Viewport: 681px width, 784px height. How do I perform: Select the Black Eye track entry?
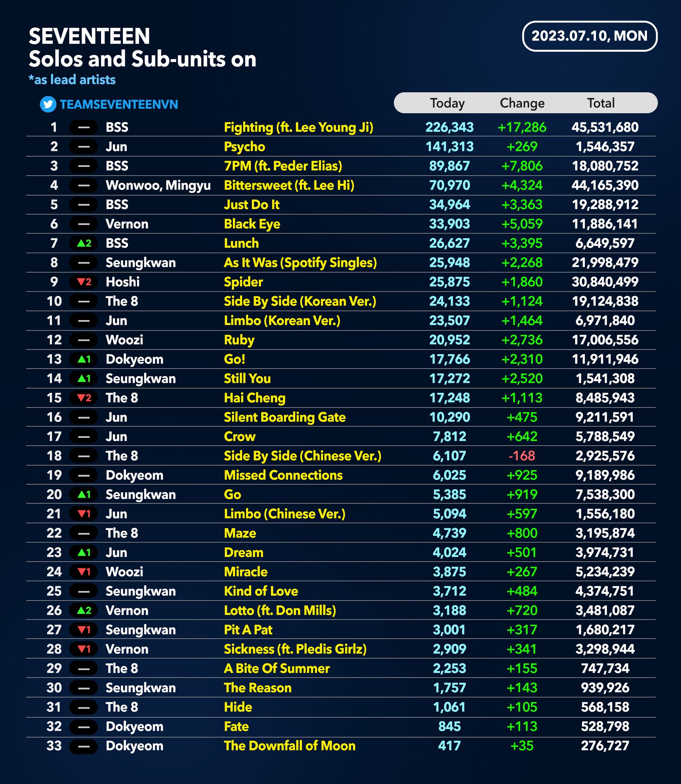[253, 224]
